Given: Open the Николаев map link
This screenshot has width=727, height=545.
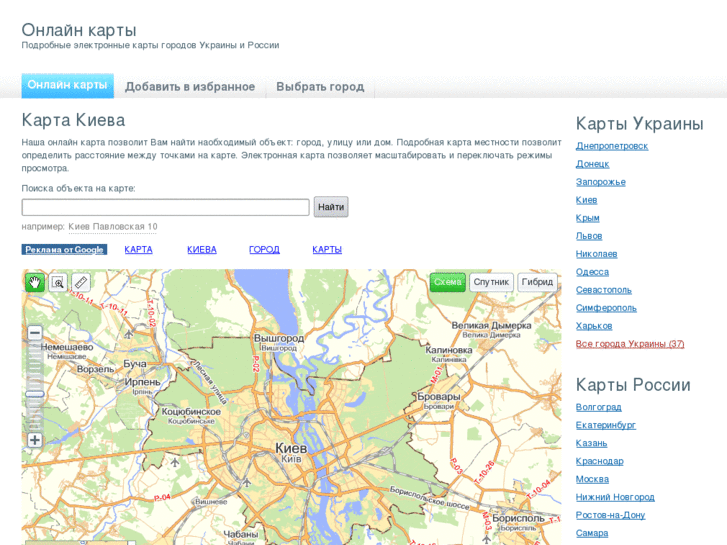Looking at the screenshot, I should [596, 254].
